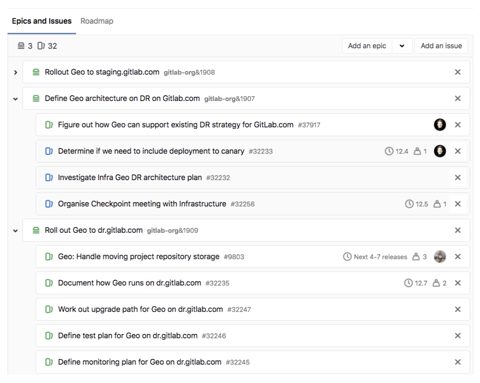
Task: Click the 12.7 milestone clock icon
Action: coord(408,283)
